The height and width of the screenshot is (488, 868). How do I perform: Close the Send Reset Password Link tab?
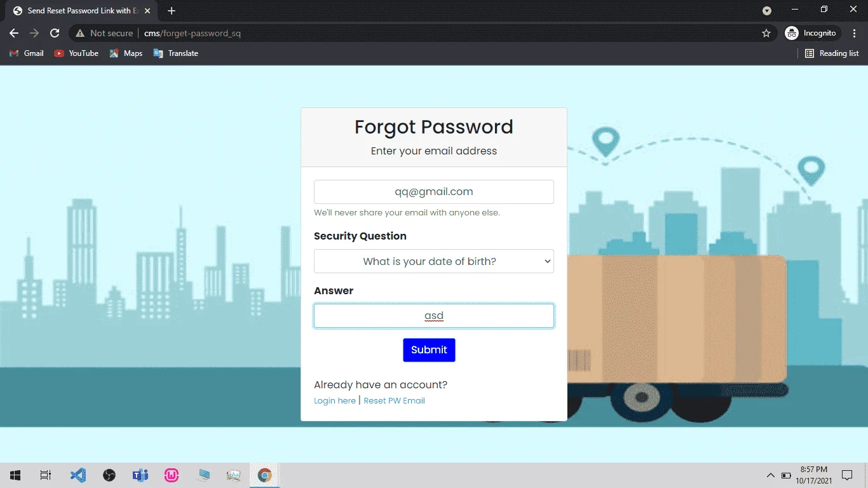point(147,11)
